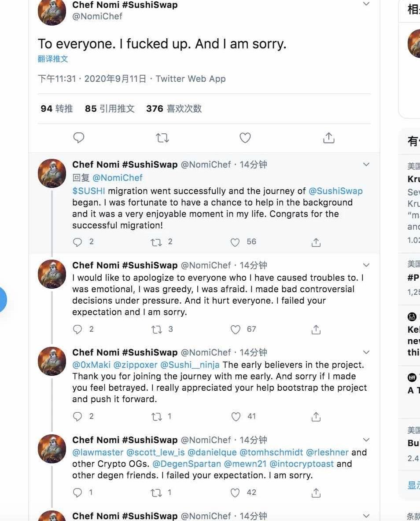The height and width of the screenshot is (521, 420).
Task: Like the "I was greedy" apology reply
Action: tap(236, 330)
